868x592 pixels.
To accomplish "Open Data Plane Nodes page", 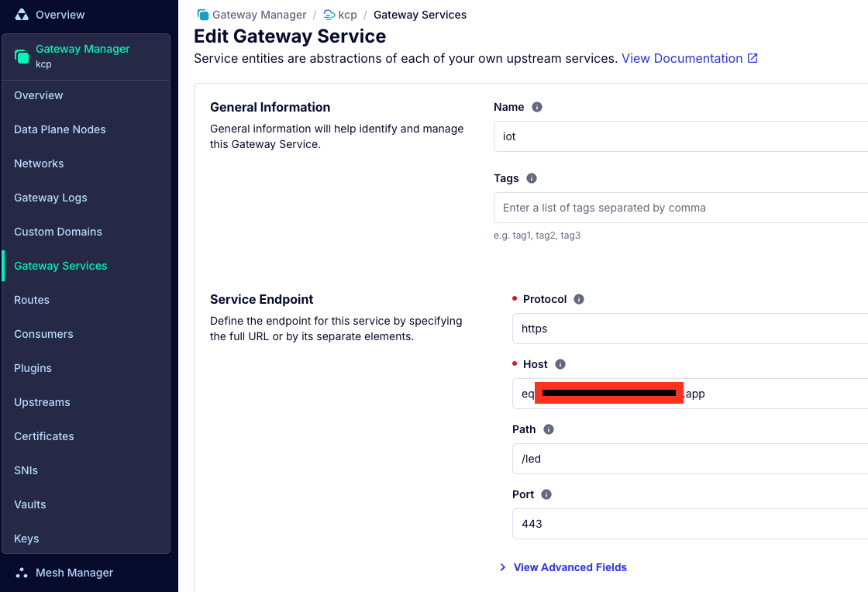I will click(60, 129).
